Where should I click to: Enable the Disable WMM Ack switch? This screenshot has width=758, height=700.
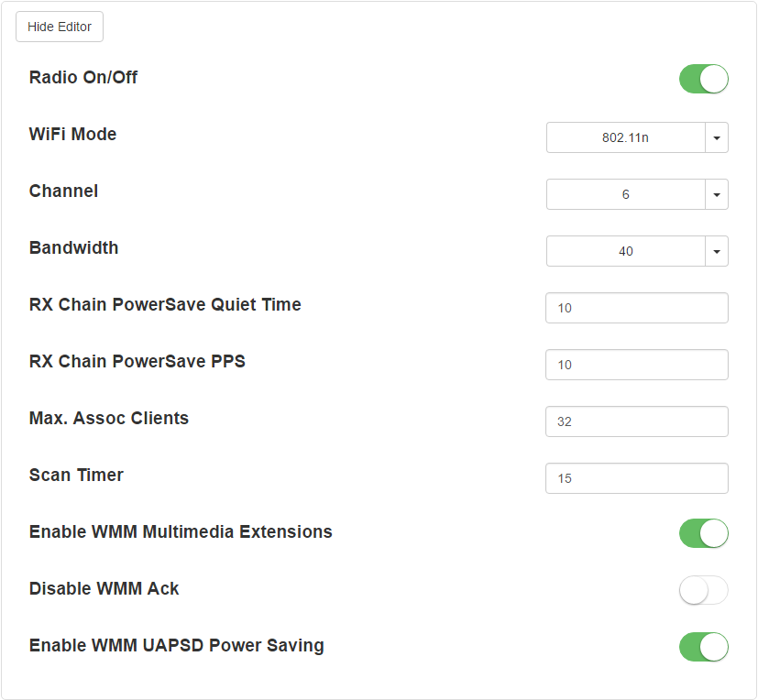[703, 590]
